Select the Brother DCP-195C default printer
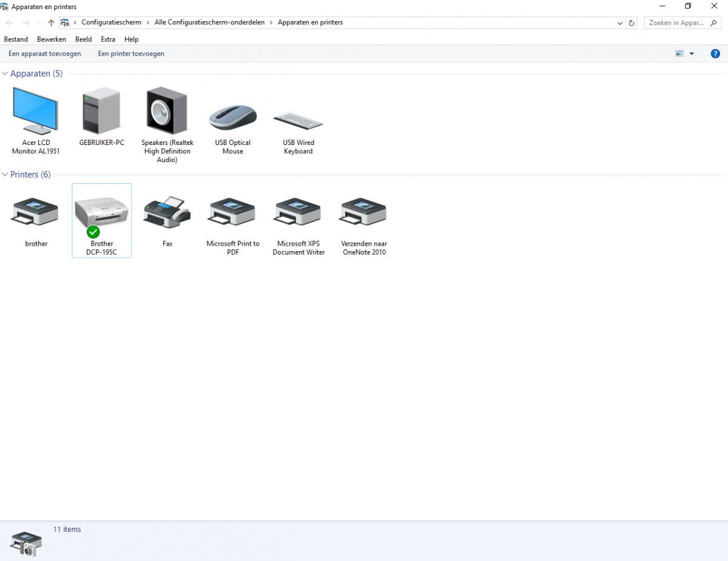Viewport: 728px width, 561px height. (x=102, y=221)
